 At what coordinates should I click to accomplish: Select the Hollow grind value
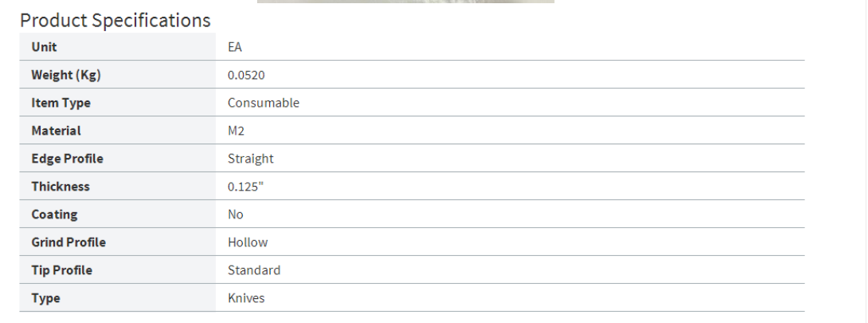(248, 242)
